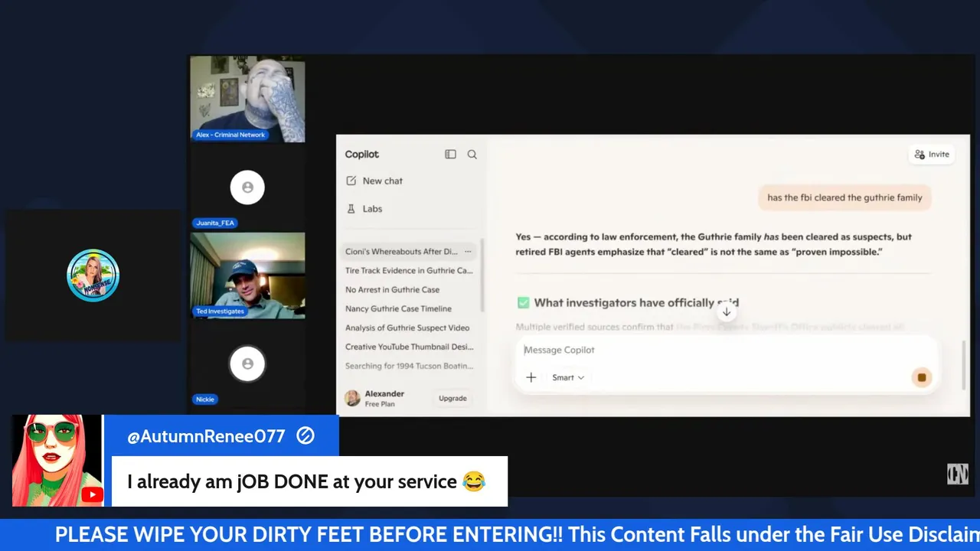Click the plus attach icon in message box
This screenshot has width=980, height=551.
[531, 377]
